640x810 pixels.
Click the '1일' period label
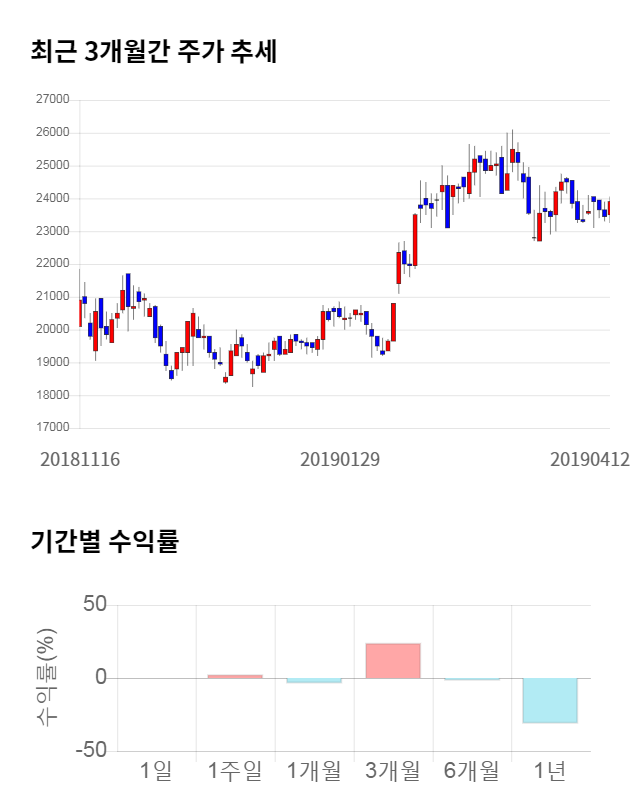[x=157, y=770]
